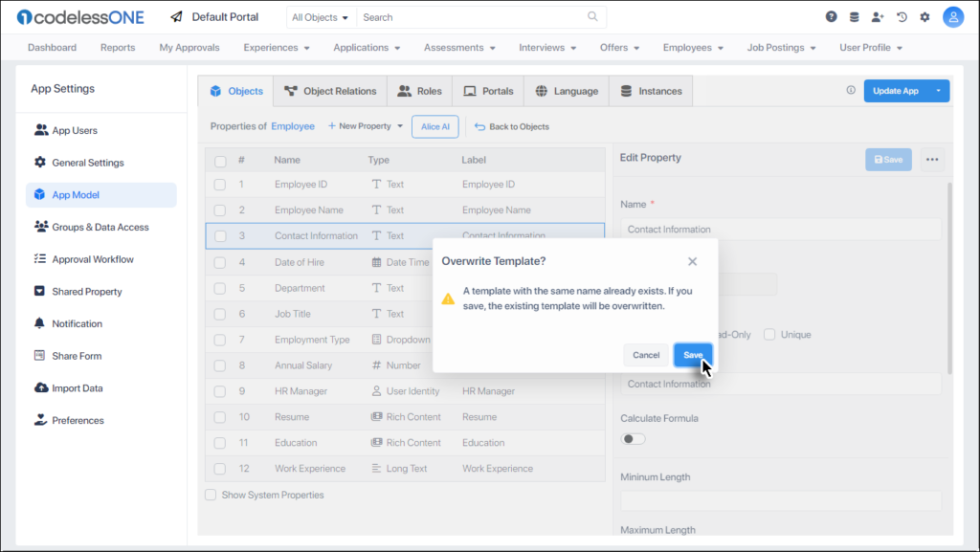Enable Show System Properties checkbox
This screenshot has width=980, height=552.
(x=211, y=495)
